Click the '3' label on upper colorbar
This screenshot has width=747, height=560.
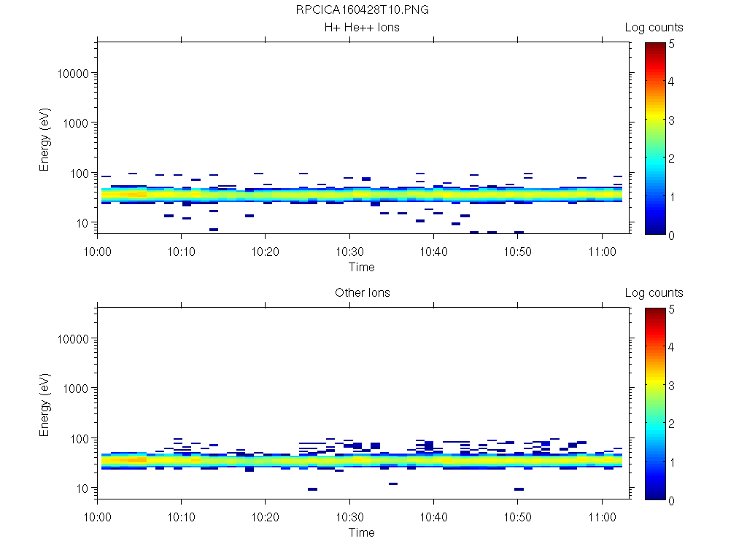(x=671, y=120)
